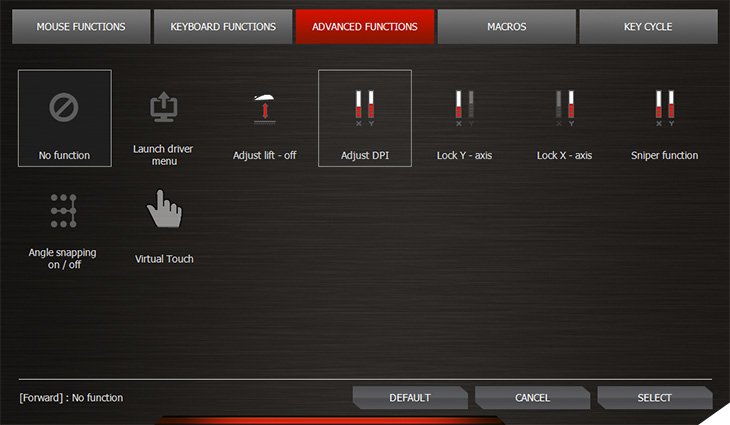Screen dimensions: 730x425
Task: Select the Sniper function icon
Action: click(x=665, y=108)
